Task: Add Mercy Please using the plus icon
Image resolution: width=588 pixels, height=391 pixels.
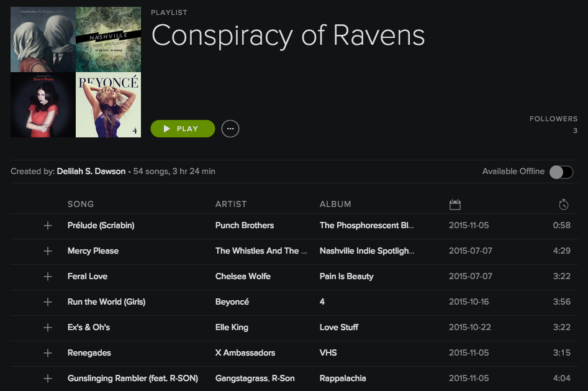Action: [x=48, y=251]
